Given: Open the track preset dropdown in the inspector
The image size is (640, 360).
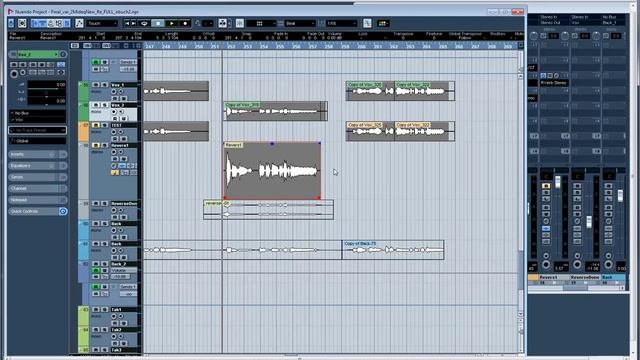Looking at the screenshot, I should coord(37,130).
